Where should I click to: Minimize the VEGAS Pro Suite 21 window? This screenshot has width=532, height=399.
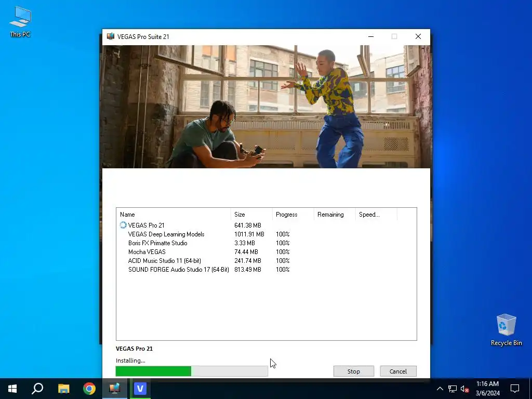(371, 36)
